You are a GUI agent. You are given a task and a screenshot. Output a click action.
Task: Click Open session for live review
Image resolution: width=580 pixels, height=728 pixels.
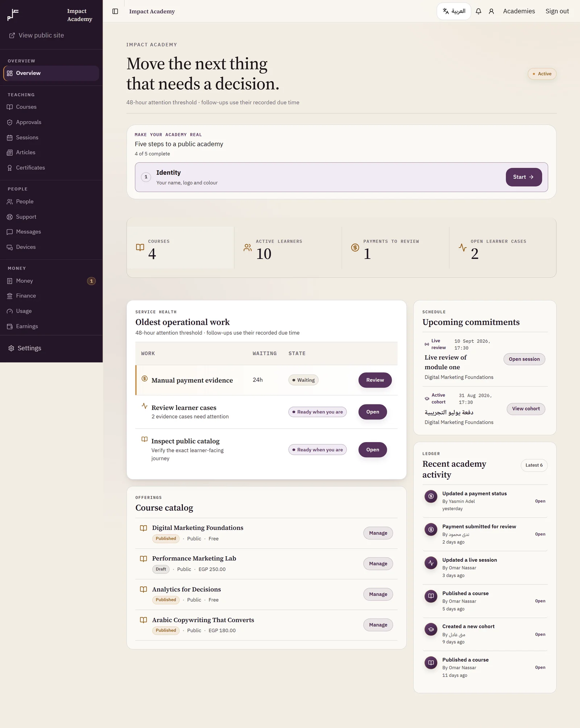coord(524,359)
